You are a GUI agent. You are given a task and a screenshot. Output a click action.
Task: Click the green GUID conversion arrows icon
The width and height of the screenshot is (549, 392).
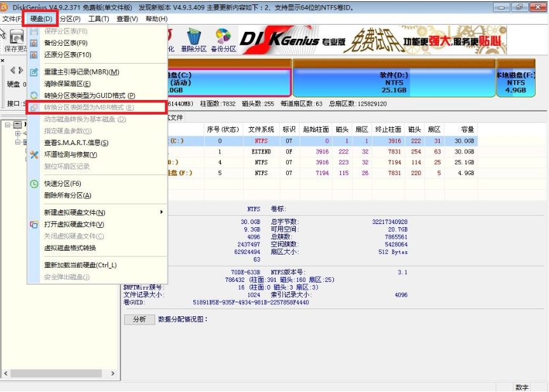(32, 94)
